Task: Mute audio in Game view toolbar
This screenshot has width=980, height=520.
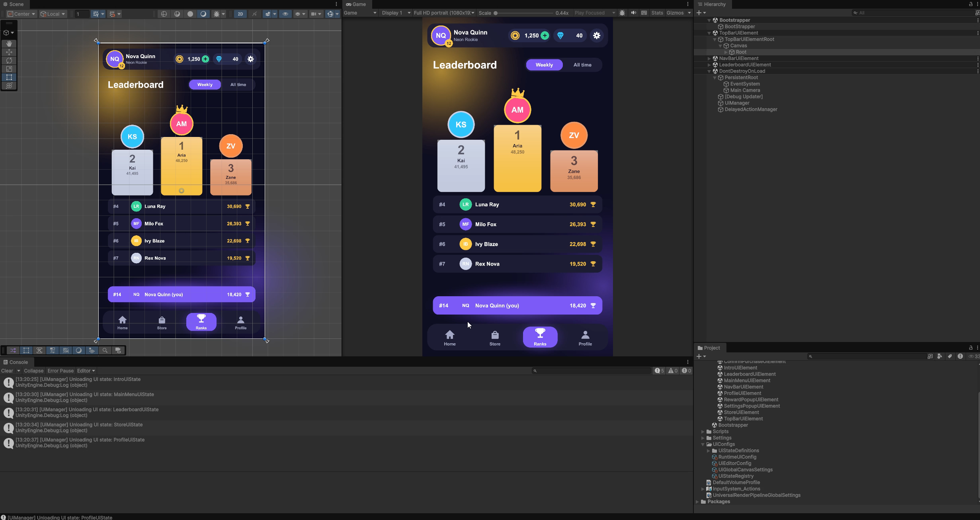Action: (633, 13)
